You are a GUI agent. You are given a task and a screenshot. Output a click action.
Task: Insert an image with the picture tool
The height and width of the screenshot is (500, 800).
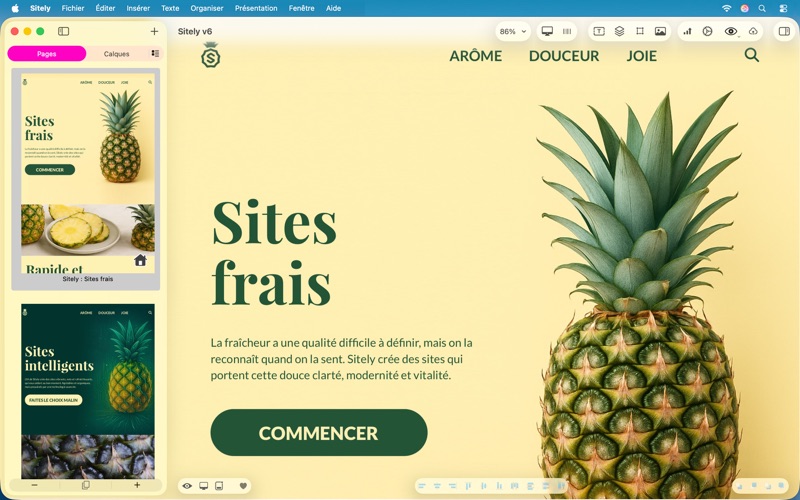(660, 31)
